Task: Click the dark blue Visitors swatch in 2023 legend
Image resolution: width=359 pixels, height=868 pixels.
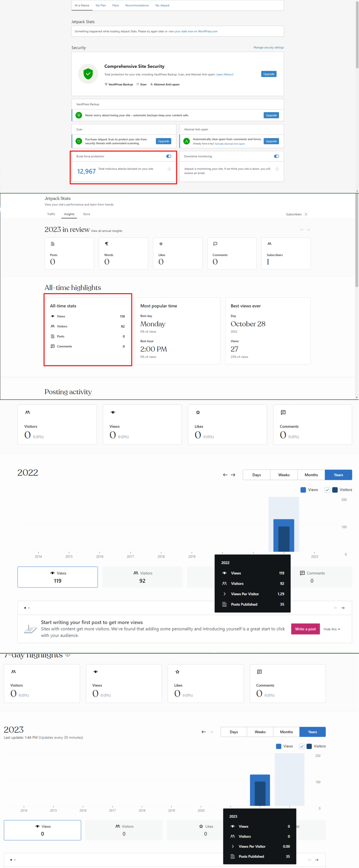Action: click(x=309, y=746)
